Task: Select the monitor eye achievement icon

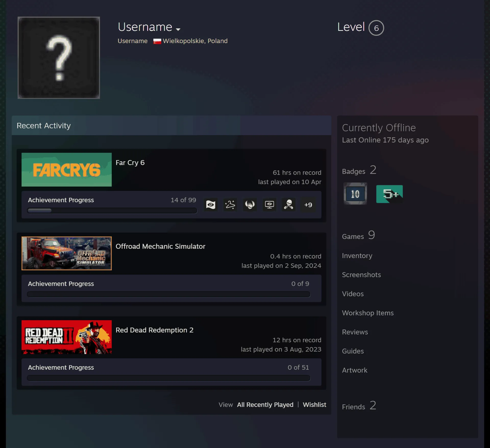Action: 269,205
